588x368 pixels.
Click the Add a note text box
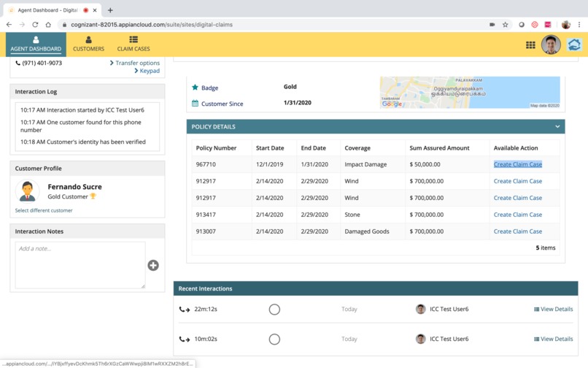[80, 265]
